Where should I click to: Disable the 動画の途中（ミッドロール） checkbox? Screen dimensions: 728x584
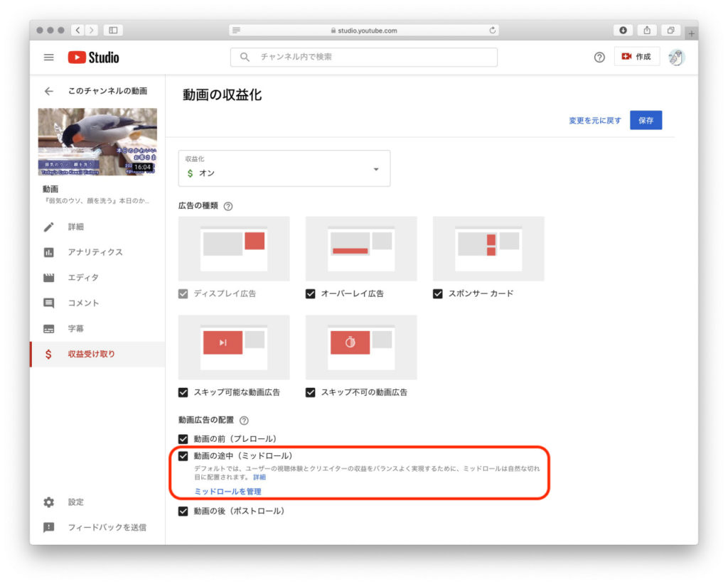pos(183,455)
